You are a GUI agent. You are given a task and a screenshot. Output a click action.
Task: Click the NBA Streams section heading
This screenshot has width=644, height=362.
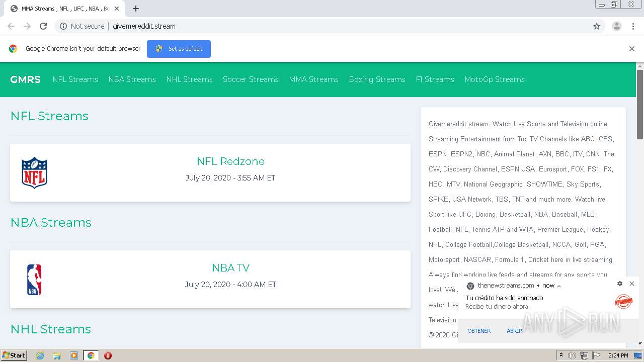coord(51,223)
